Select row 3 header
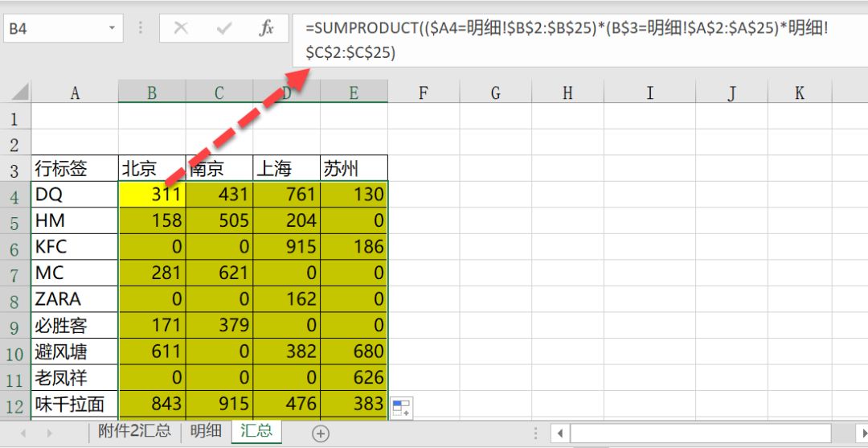Screen dimensions: 868x448 (x=15, y=168)
